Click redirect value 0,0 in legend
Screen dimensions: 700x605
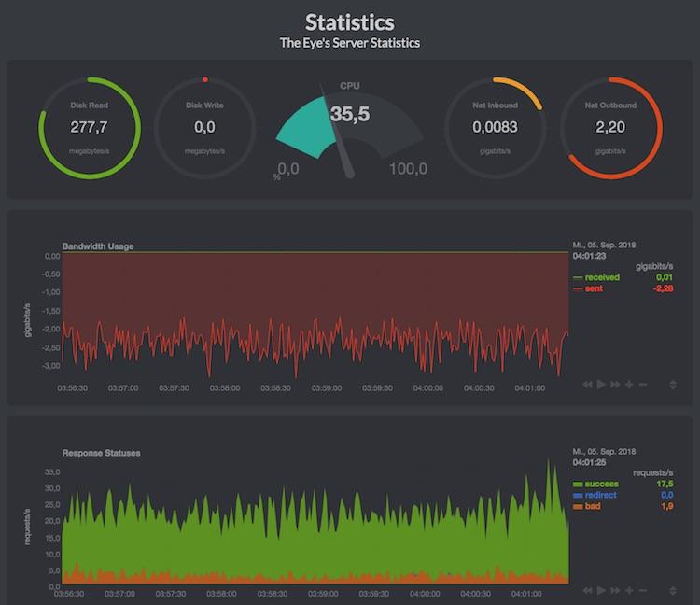[x=667, y=495]
